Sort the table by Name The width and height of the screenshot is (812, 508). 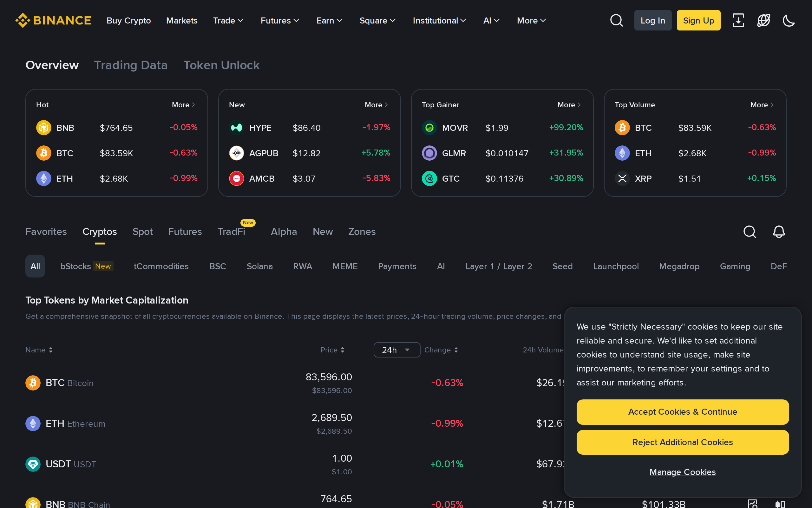pos(39,350)
